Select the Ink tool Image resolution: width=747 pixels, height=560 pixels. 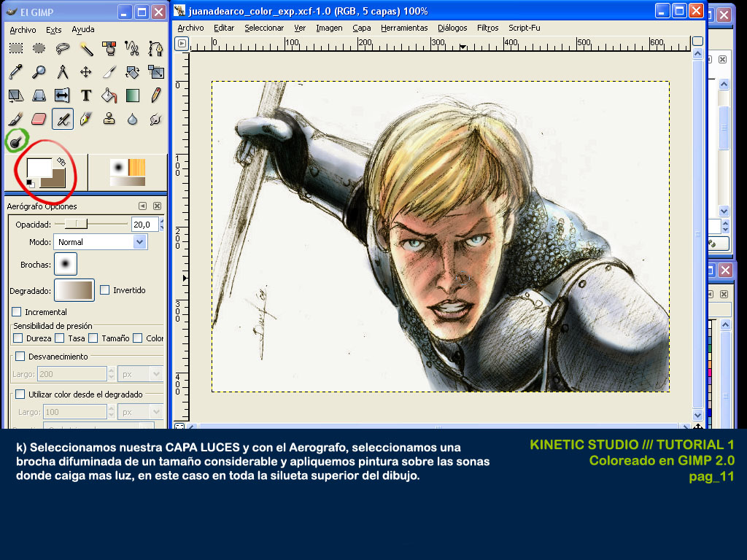coord(86,119)
